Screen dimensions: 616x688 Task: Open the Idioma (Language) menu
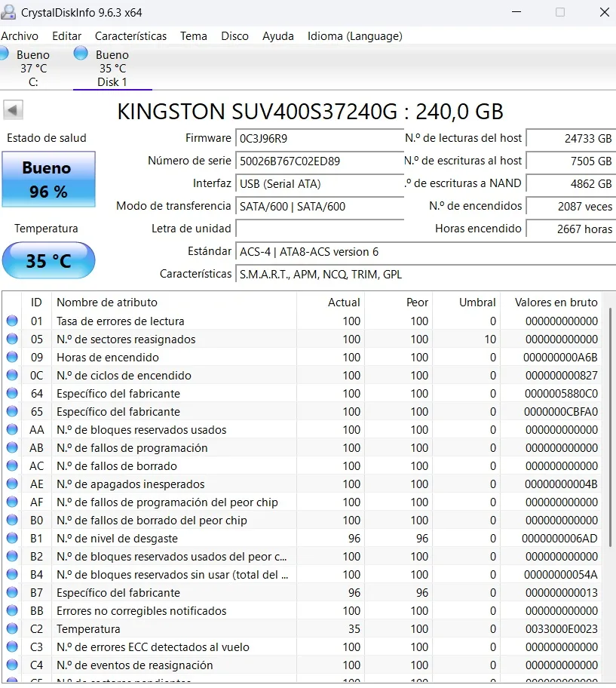[354, 36]
